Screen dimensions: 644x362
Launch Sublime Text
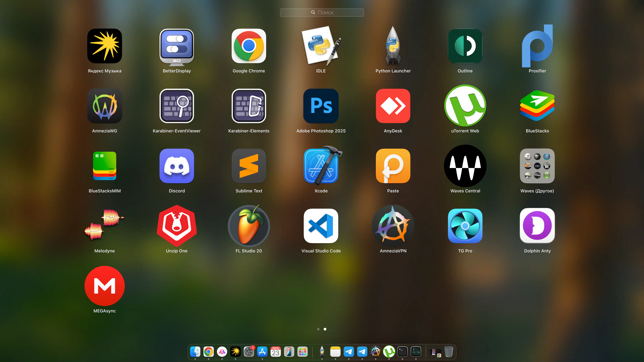point(249,166)
